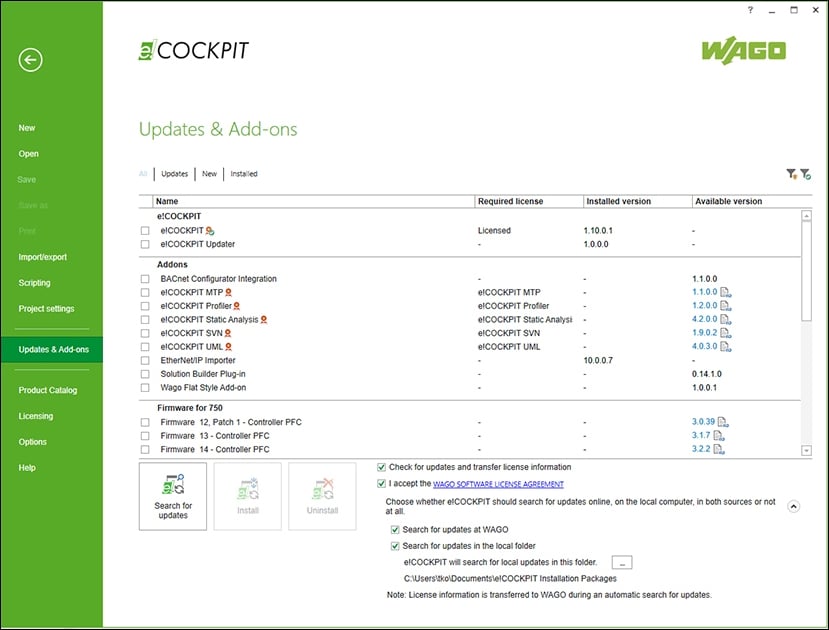Select the Solution Builder Plug-in checkbox

[x=145, y=374]
